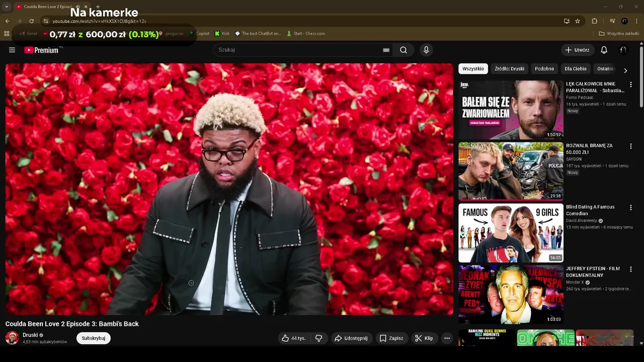Image resolution: width=644 pixels, height=362 pixels.
Task: Open the on-screen keyboard in search box
Action: [386, 50]
